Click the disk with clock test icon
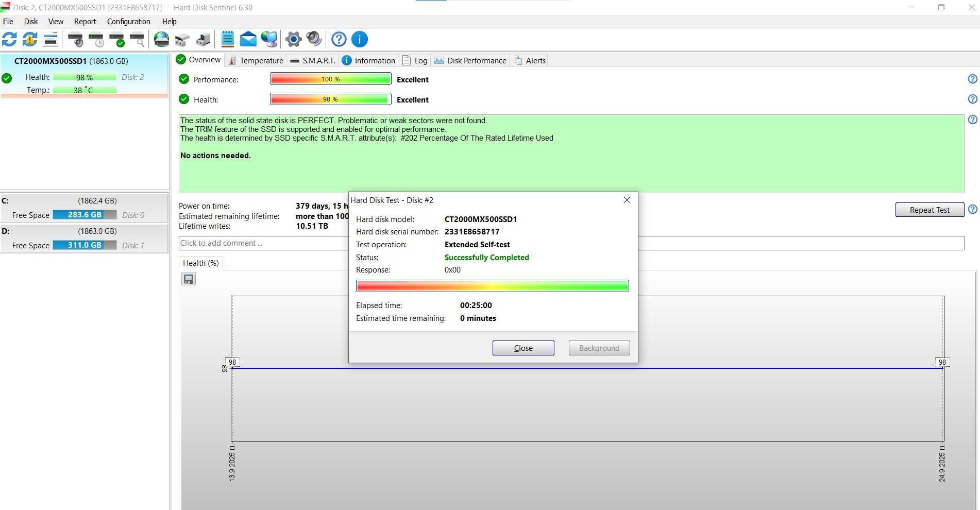 (x=96, y=39)
